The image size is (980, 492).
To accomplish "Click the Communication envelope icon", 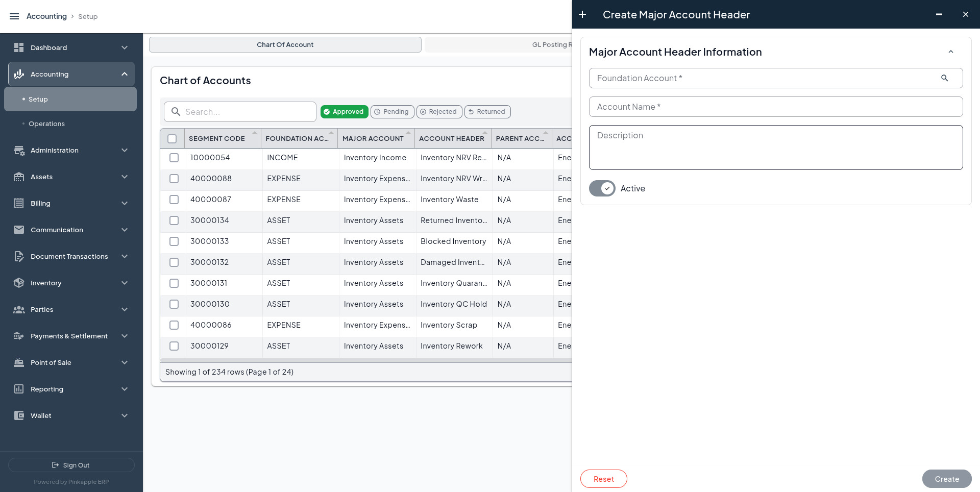I will [x=19, y=230].
